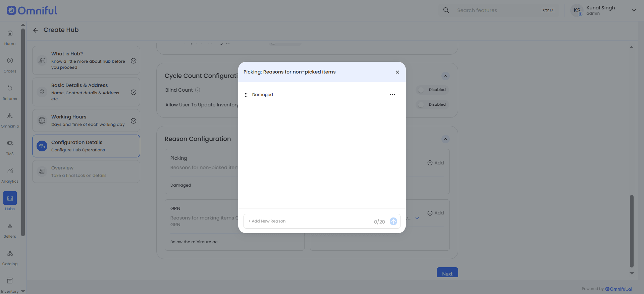
Task: Click the three-dot menu for Damaged reason
Action: (392, 95)
